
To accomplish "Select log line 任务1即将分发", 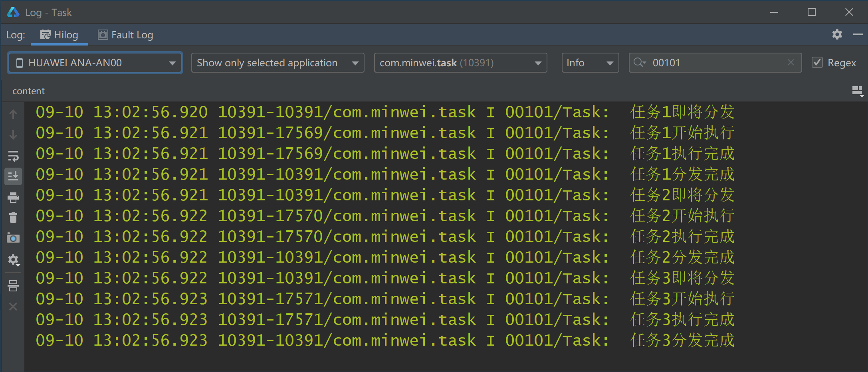I will 385,112.
